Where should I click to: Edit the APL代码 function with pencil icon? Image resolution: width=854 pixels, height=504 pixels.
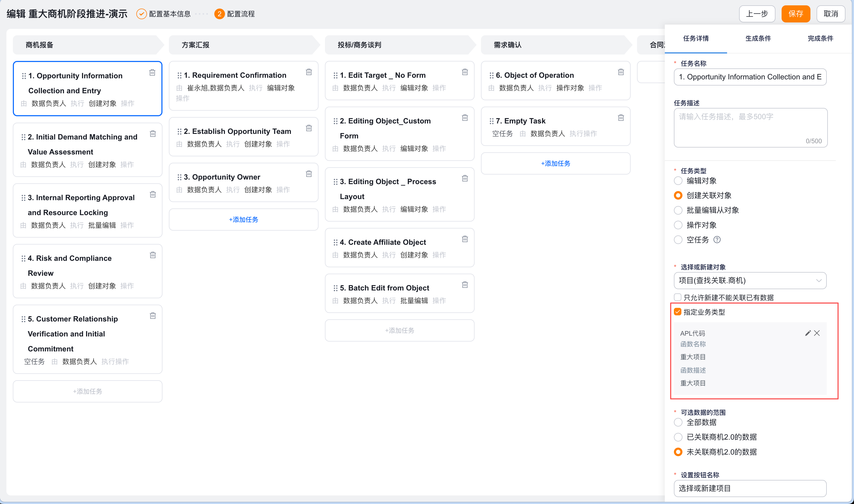[x=808, y=333]
